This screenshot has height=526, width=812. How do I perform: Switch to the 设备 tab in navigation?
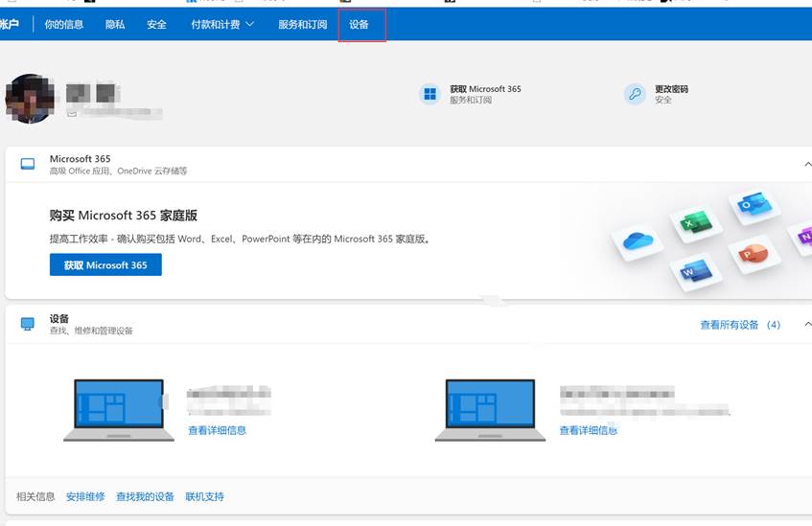click(x=360, y=24)
